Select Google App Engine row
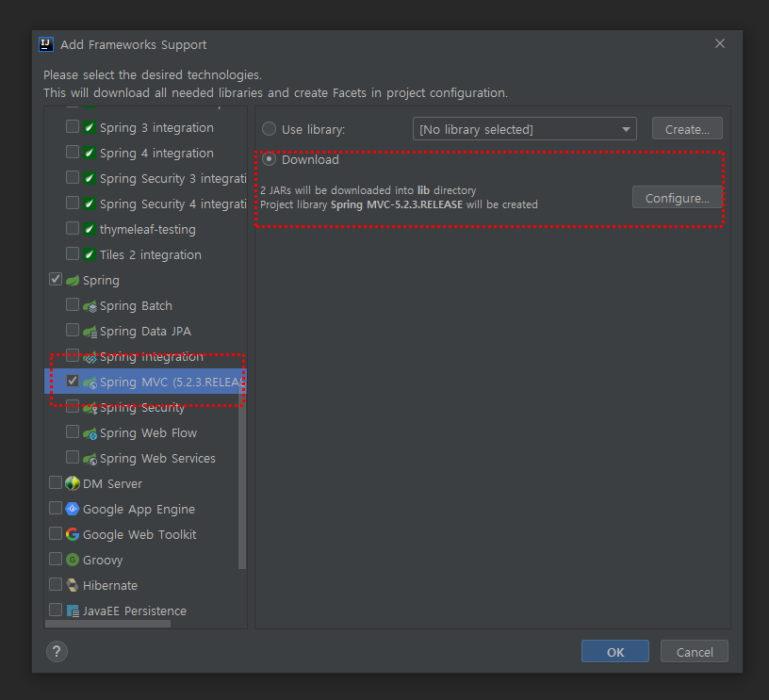Image resolution: width=769 pixels, height=700 pixels. [145, 510]
